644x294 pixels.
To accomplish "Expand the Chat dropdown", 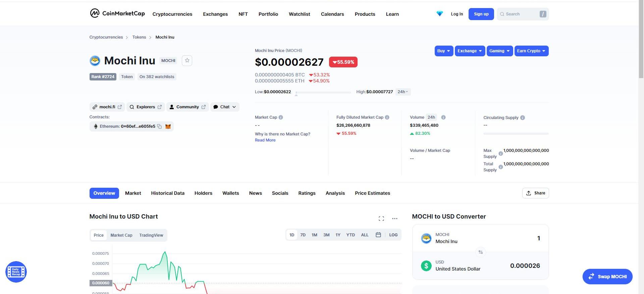I will (x=225, y=107).
